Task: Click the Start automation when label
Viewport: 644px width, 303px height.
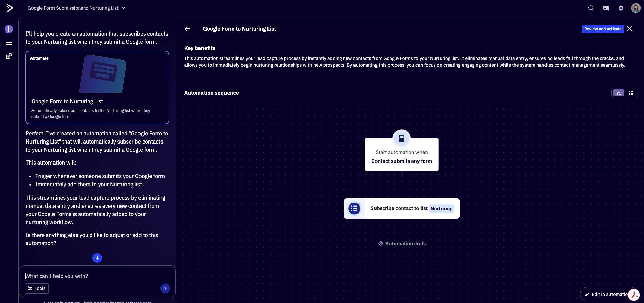Action: pyautogui.click(x=402, y=152)
